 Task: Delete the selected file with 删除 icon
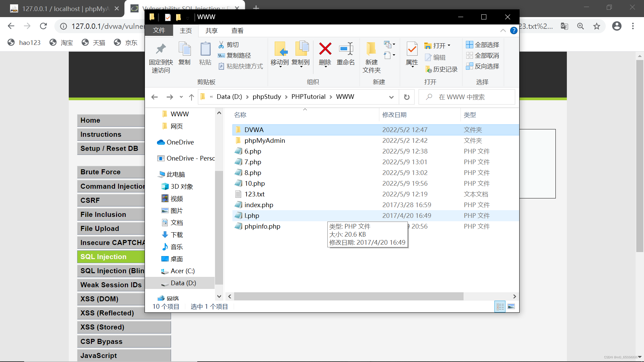click(x=324, y=54)
